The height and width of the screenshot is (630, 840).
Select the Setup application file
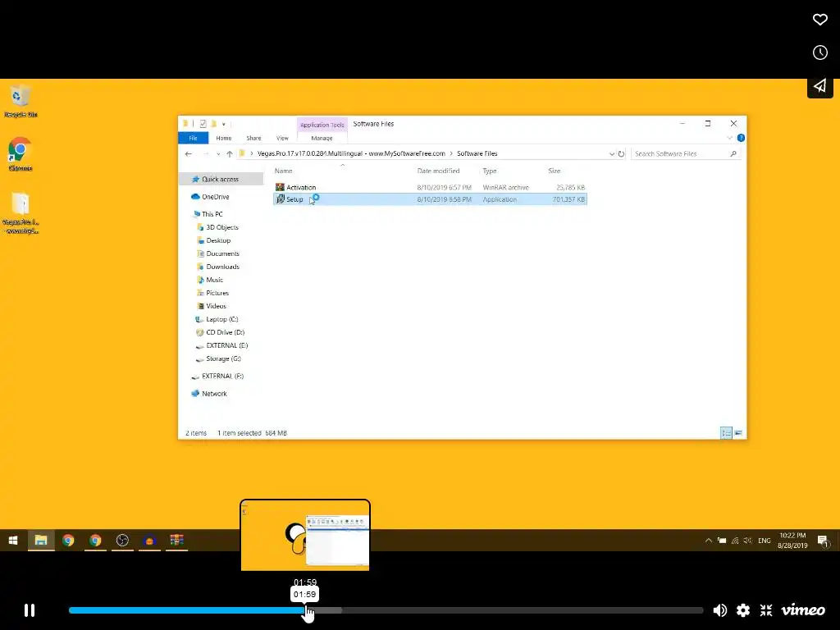pos(430,199)
